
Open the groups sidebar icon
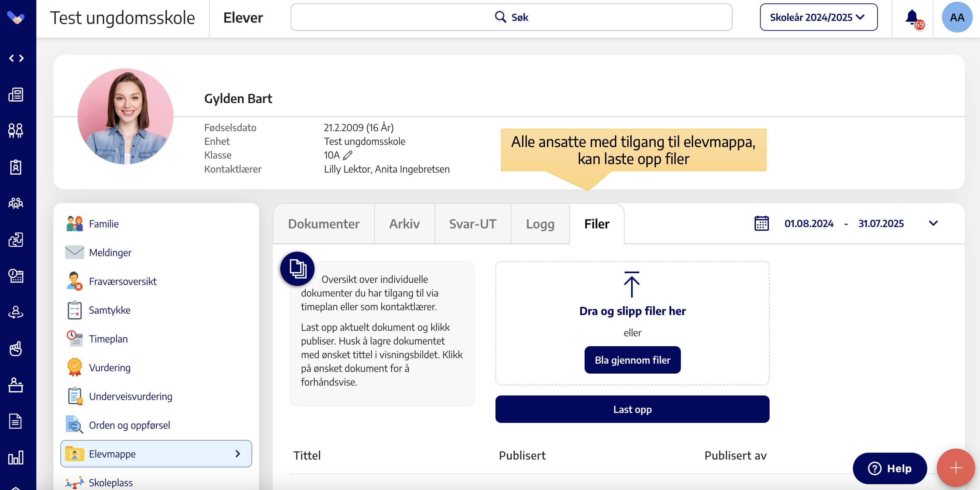point(16,203)
